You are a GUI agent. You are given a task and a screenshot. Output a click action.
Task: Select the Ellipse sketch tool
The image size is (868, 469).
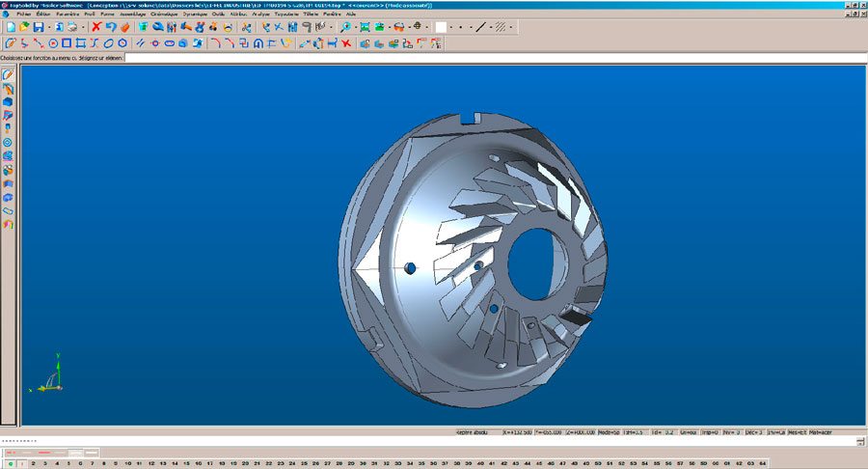pos(109,42)
